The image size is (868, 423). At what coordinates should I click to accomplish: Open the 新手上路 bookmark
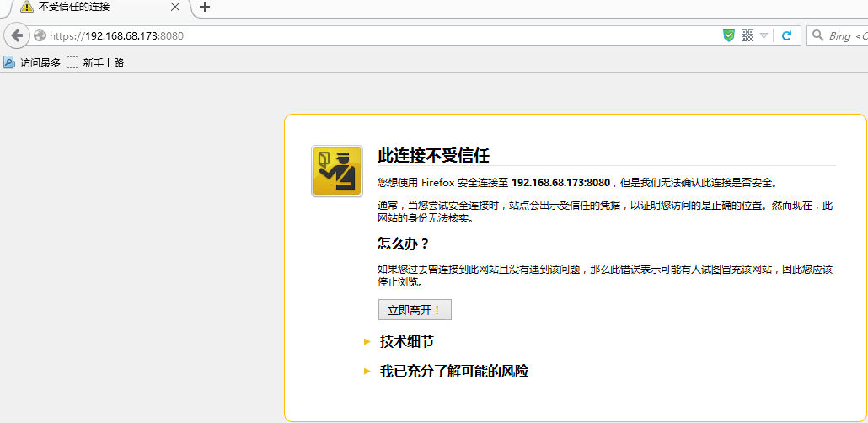point(95,62)
